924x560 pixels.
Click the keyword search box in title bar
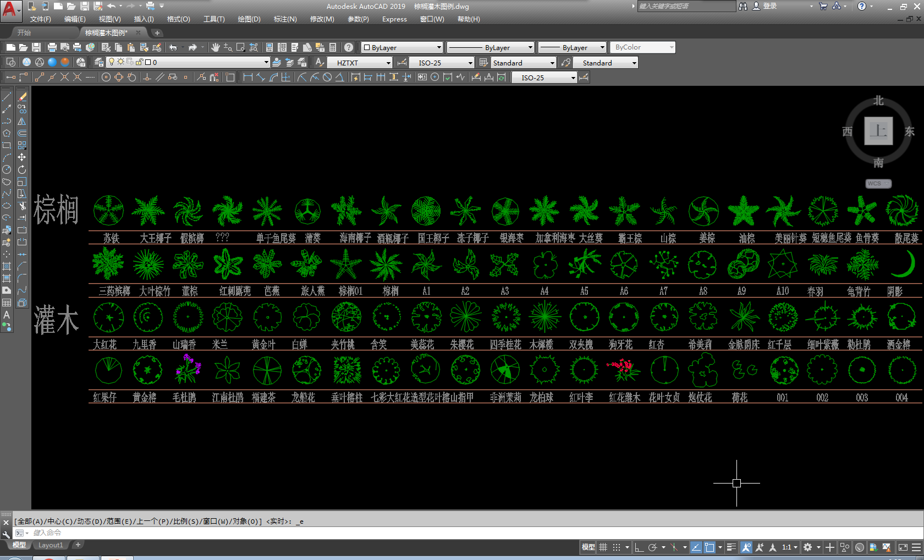(686, 6)
